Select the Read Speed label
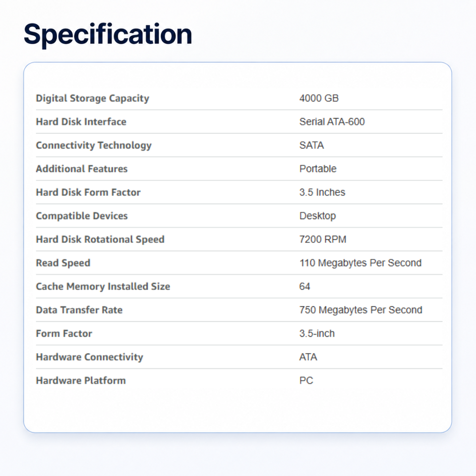 point(63,263)
